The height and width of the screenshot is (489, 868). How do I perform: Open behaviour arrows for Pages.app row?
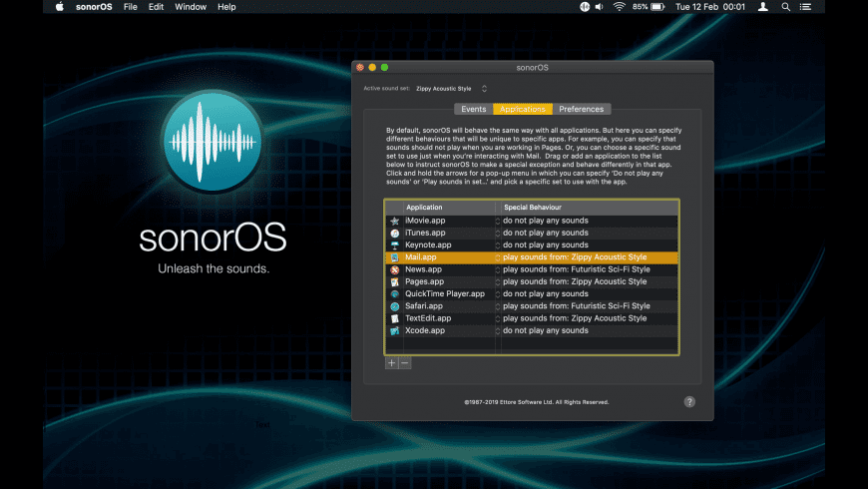click(498, 281)
